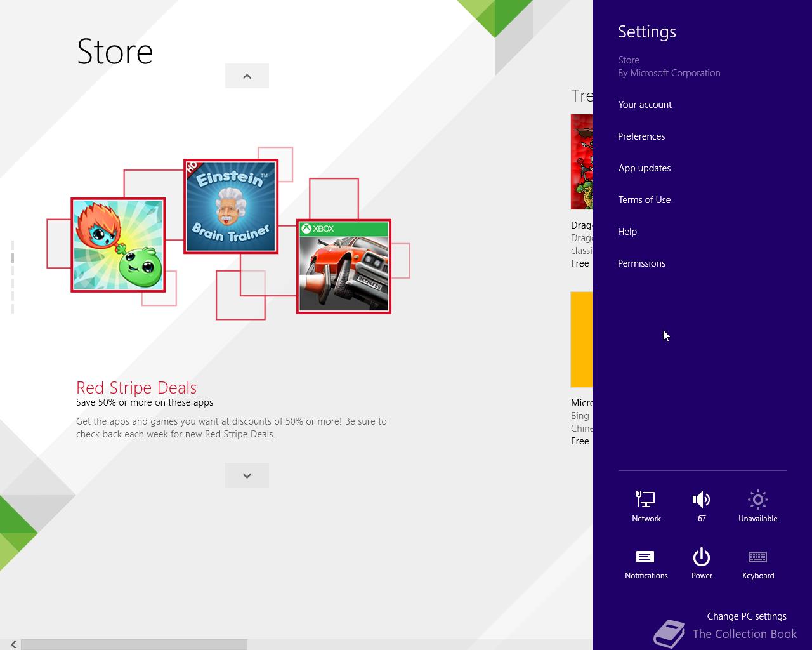Click Change PC settings link
The height and width of the screenshot is (650, 812).
[x=747, y=616]
